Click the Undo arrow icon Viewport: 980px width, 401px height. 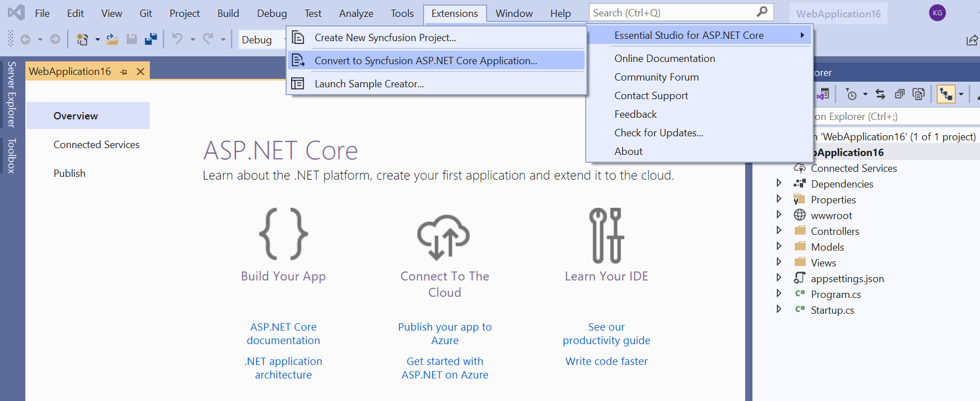(x=177, y=39)
